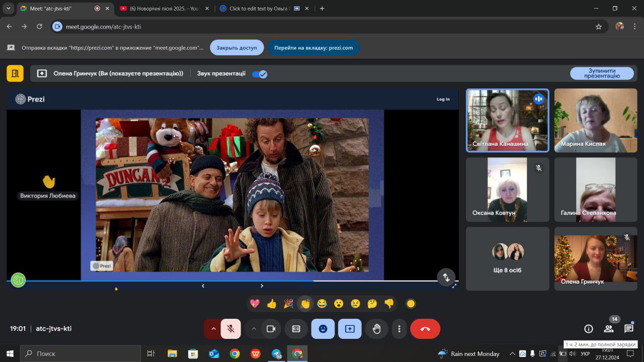Bookmark this page with the star
The width and height of the screenshot is (644, 362).
coord(599,27)
